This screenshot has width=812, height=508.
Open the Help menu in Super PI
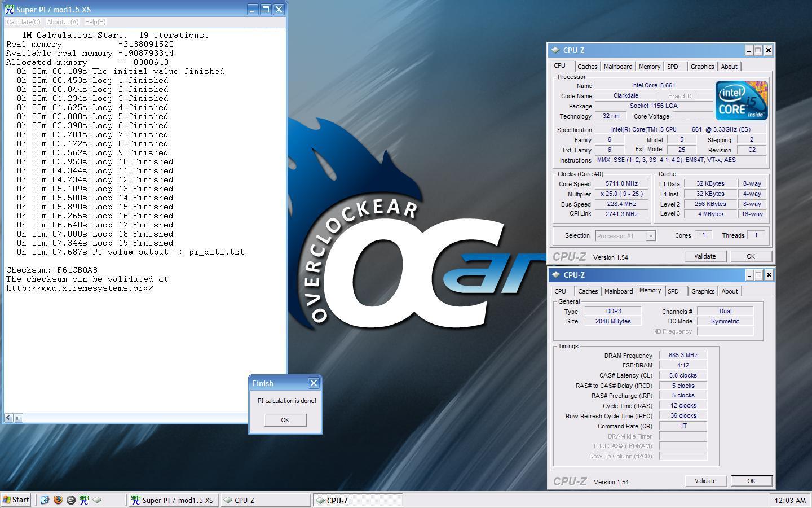[95, 22]
